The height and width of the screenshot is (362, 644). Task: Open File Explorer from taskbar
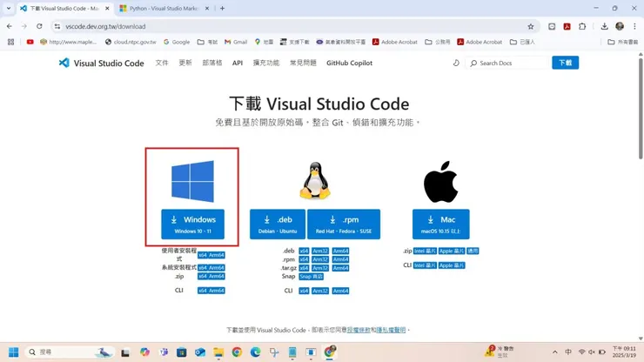pos(218,352)
